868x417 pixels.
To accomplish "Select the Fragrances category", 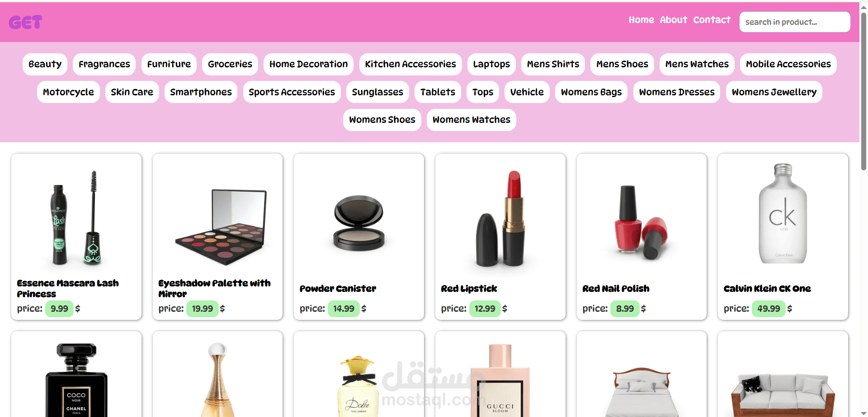I will (104, 64).
